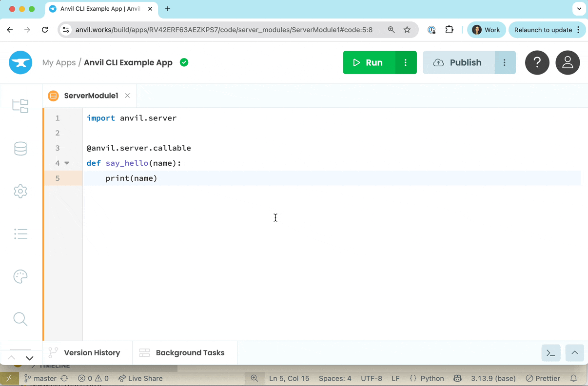The image size is (588, 386).
Task: Click the Anvil logo in the top bar
Action: pyautogui.click(x=20, y=62)
